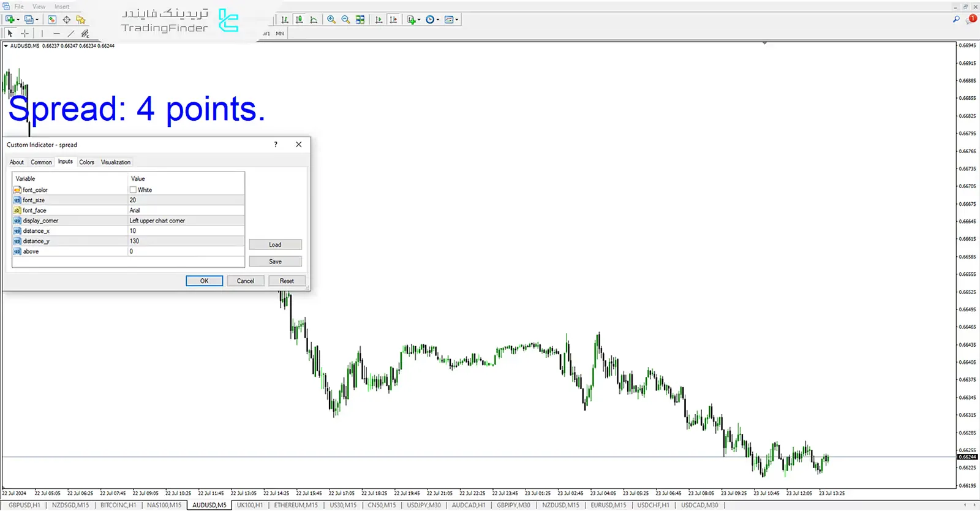Screen dimensions: 980x511
Task: Click the Save button
Action: (275, 262)
